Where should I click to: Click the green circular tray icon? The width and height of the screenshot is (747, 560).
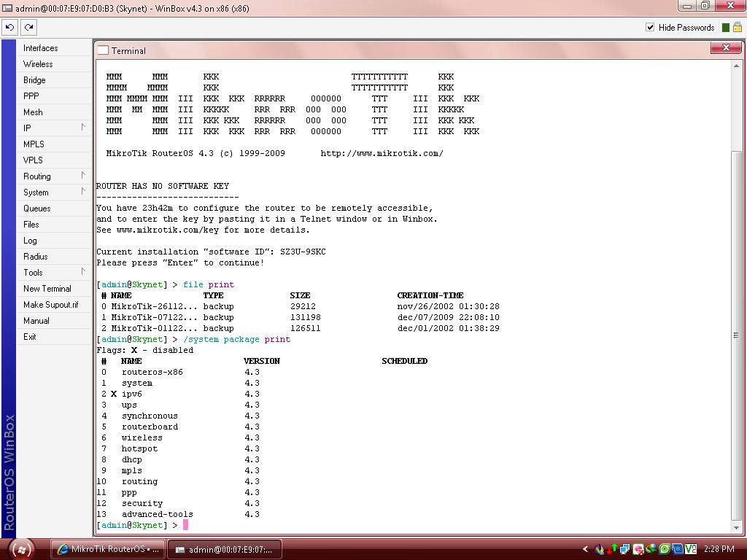[665, 549]
